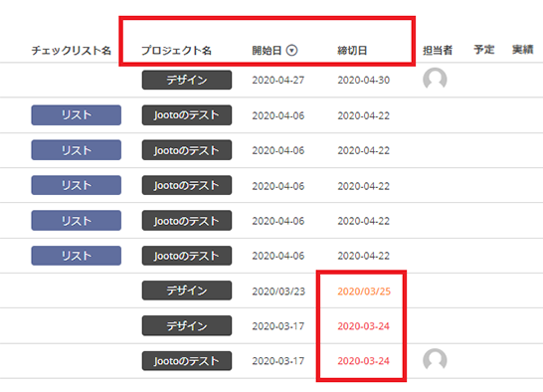Click the 担当者 column header
The image size is (543, 392).
[x=438, y=51]
